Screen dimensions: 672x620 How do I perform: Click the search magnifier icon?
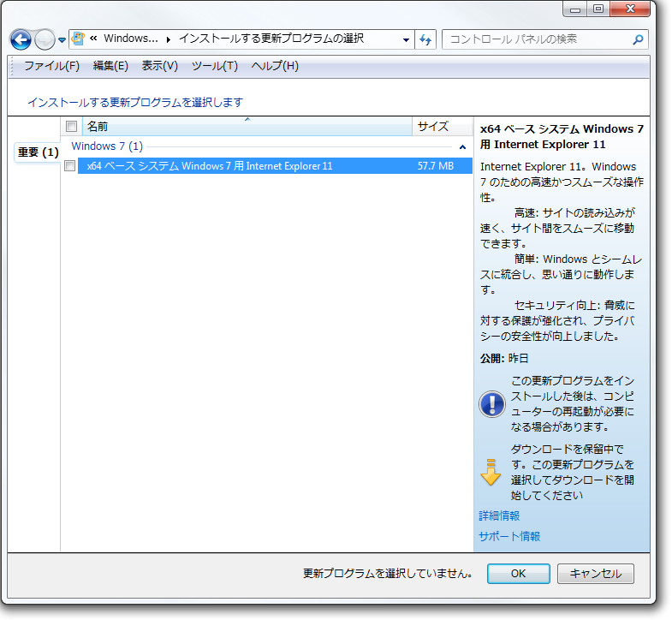pos(637,39)
